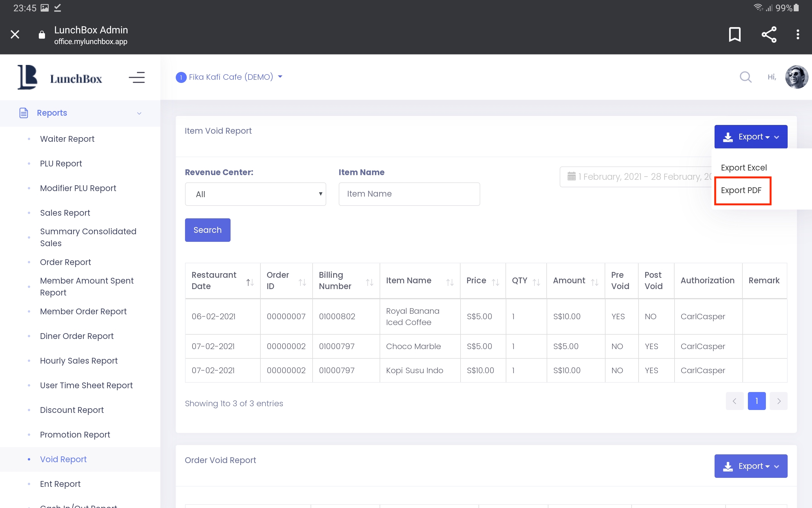Image resolution: width=812 pixels, height=508 pixels.
Task: Open the browser three-dot menu
Action: click(x=797, y=34)
